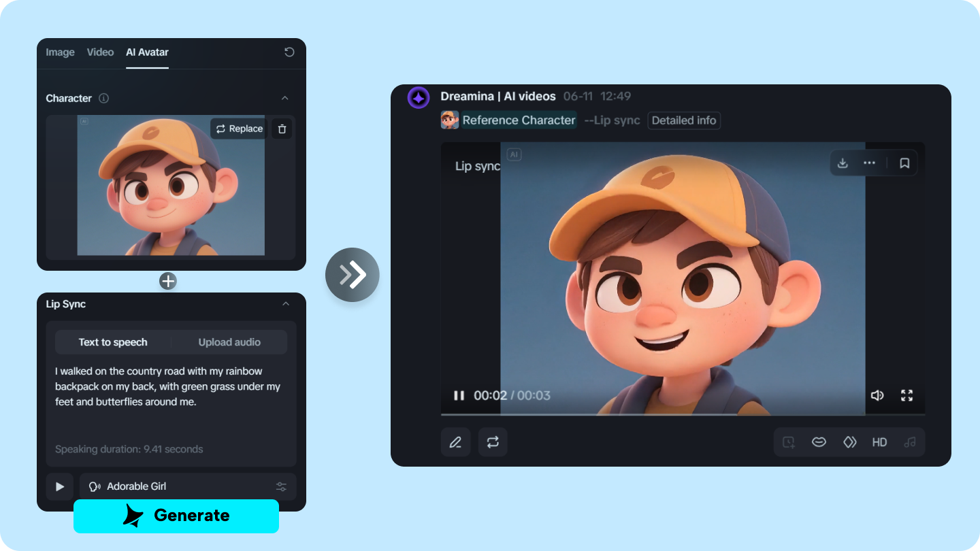This screenshot has height=551, width=980.
Task: Click the Speaking duration: 9.41 seconds text
Action: [129, 449]
